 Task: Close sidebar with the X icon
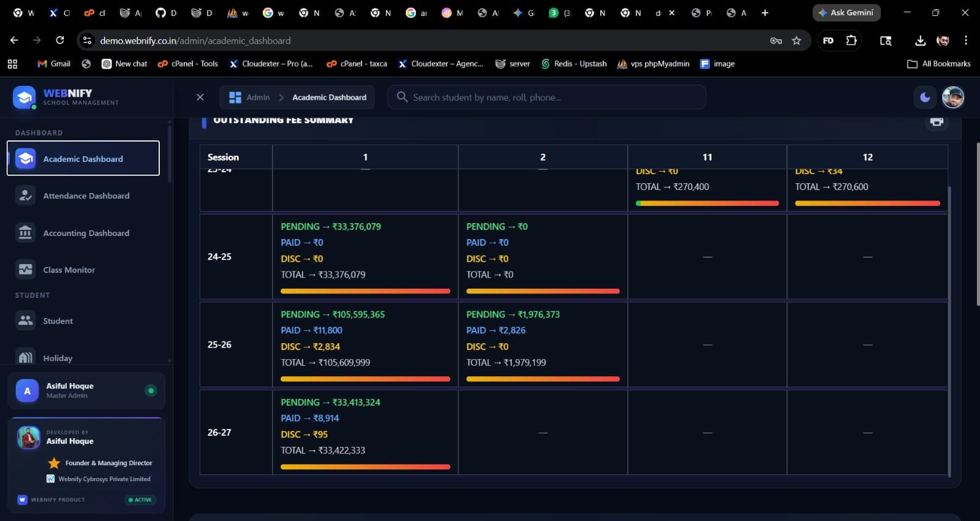coord(200,97)
